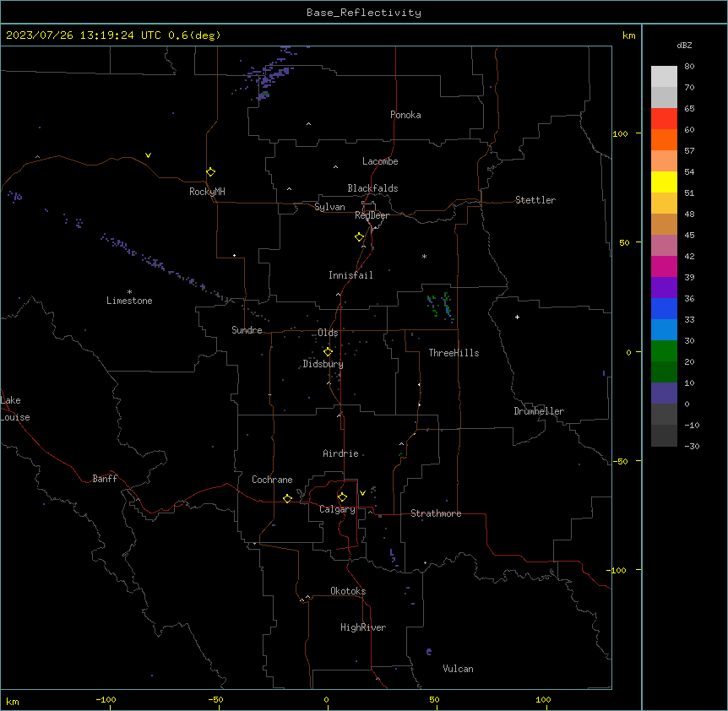Click the blue 36 dBZ legend swatch
728x711 pixels.
[x=664, y=308]
